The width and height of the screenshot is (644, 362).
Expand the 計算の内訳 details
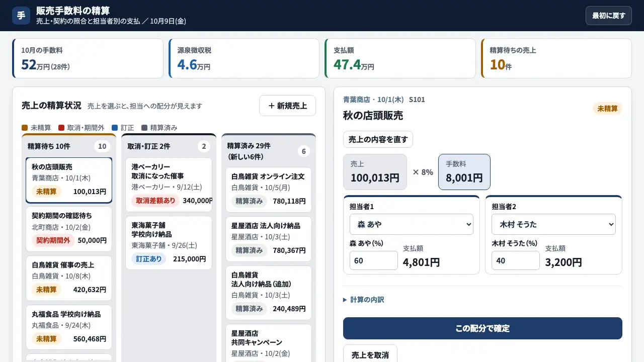point(364,300)
